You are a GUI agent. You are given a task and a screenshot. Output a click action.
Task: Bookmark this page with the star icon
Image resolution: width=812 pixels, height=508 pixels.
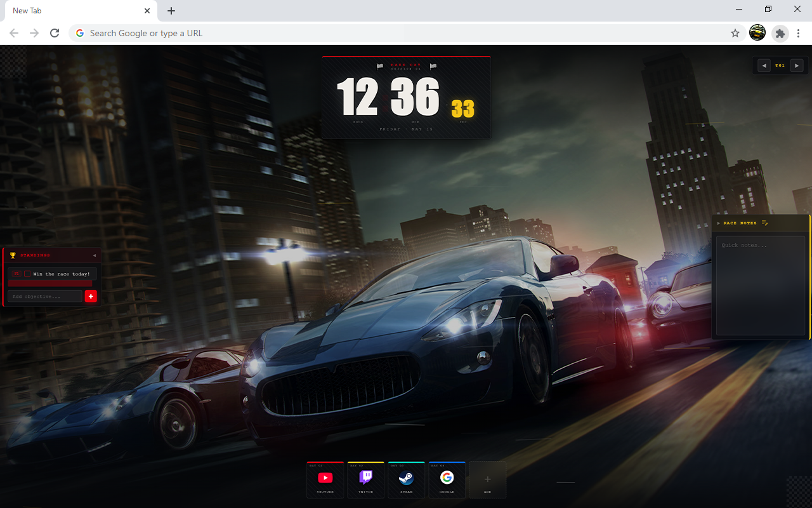point(735,33)
